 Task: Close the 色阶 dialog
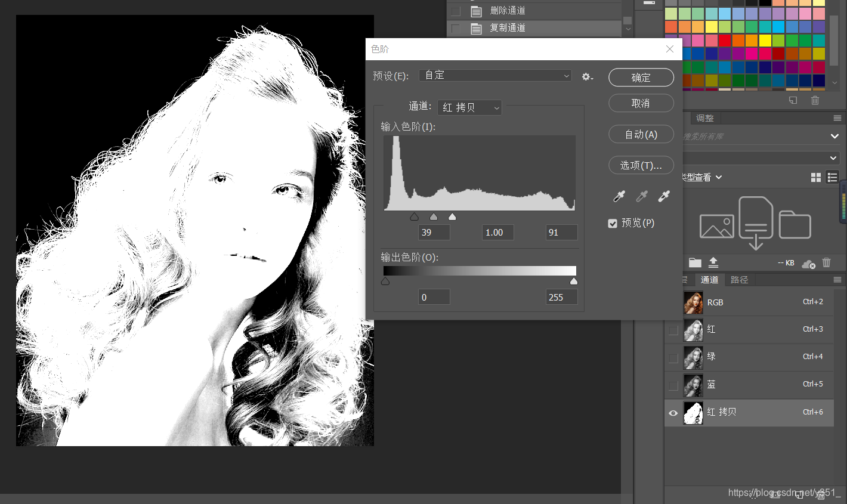[670, 49]
